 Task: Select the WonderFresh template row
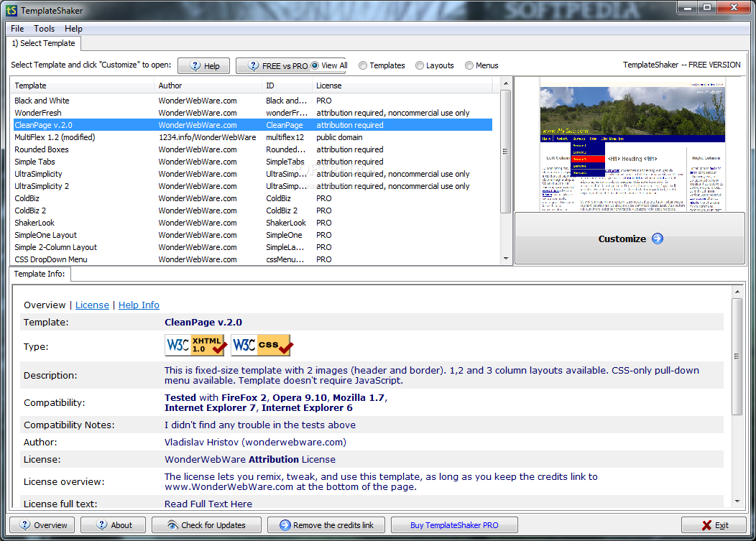point(253,113)
